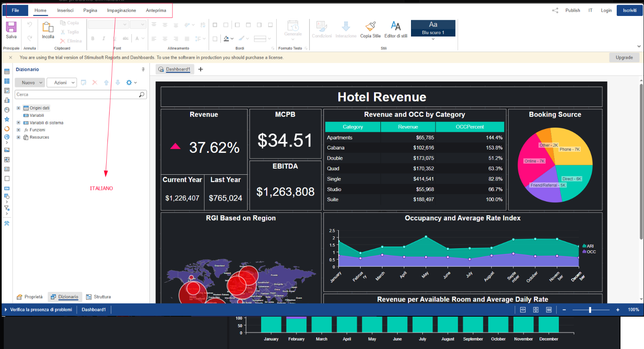The image size is (644, 349).
Task: Switch to the Pagina ribbon tab
Action: (x=90, y=10)
